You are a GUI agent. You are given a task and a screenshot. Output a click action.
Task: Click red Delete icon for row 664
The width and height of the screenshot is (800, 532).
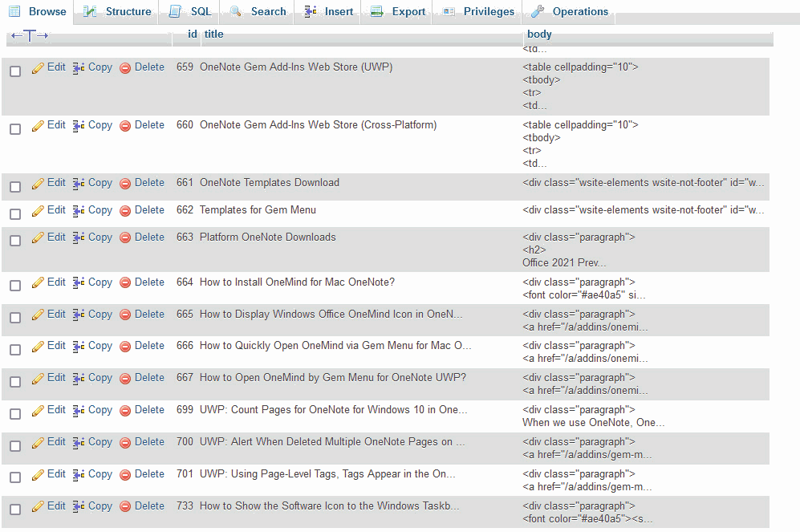(x=125, y=282)
